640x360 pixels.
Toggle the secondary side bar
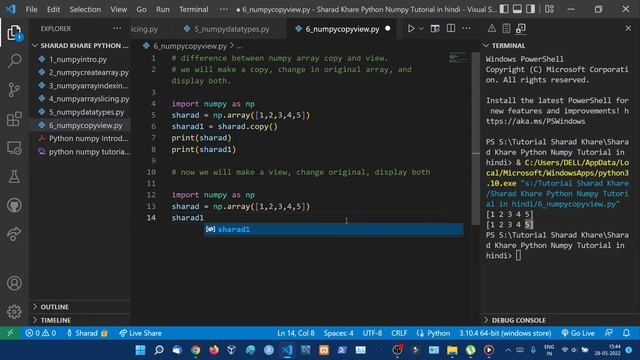point(530,9)
